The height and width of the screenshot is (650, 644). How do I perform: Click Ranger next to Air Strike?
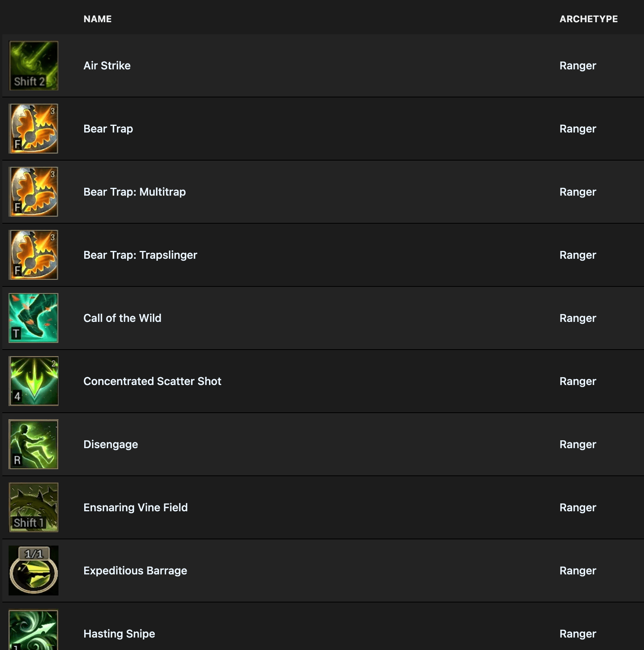pos(577,65)
